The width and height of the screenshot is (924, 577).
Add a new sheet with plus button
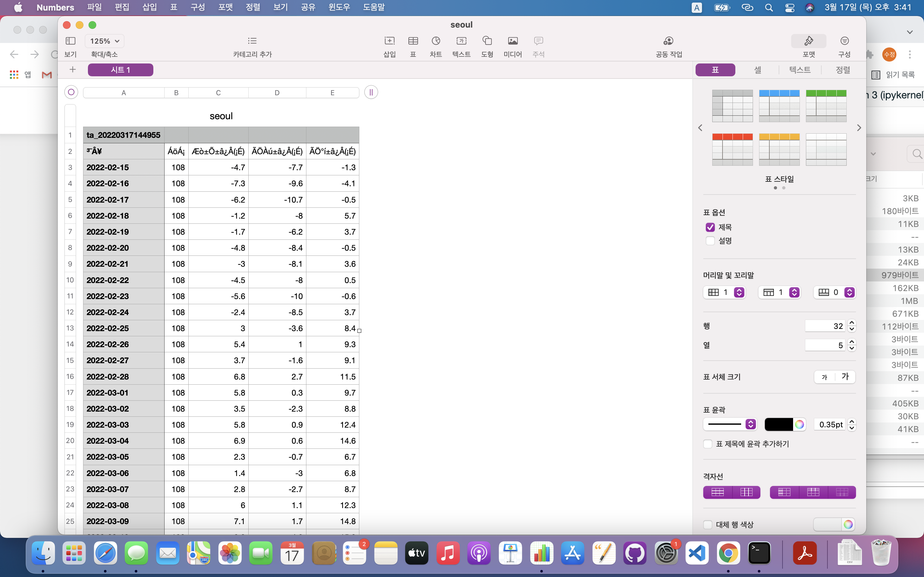coord(73,70)
